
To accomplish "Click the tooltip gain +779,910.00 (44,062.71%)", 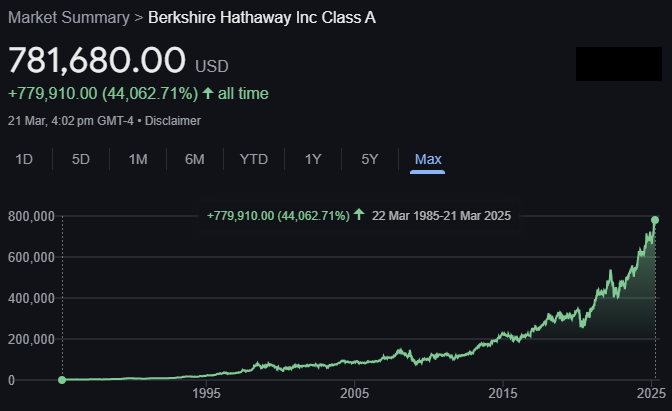I will (278, 216).
